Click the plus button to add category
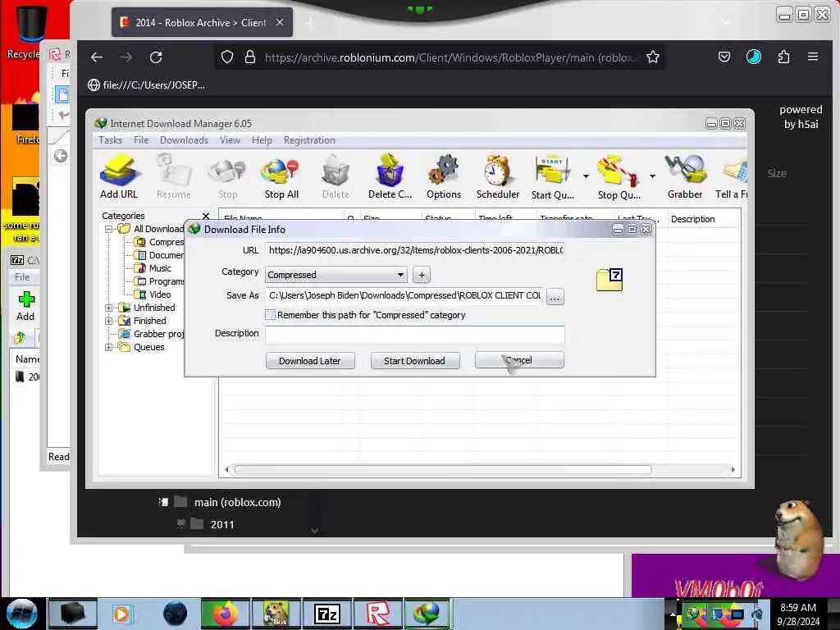 [422, 275]
